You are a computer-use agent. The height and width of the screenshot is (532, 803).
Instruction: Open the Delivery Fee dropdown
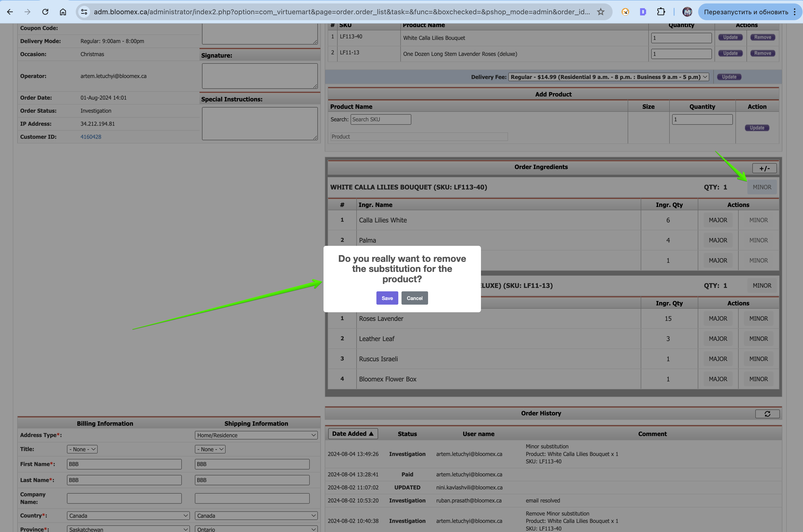click(609, 77)
